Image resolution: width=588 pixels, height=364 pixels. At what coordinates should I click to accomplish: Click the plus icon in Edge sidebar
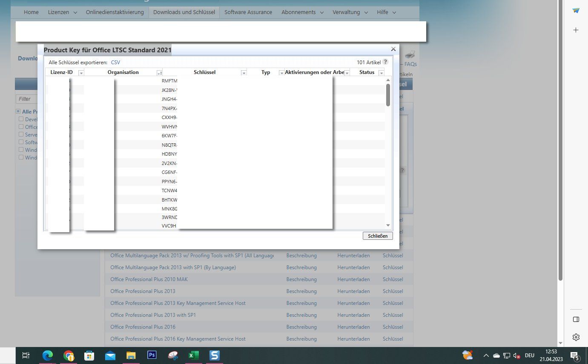coord(576,30)
